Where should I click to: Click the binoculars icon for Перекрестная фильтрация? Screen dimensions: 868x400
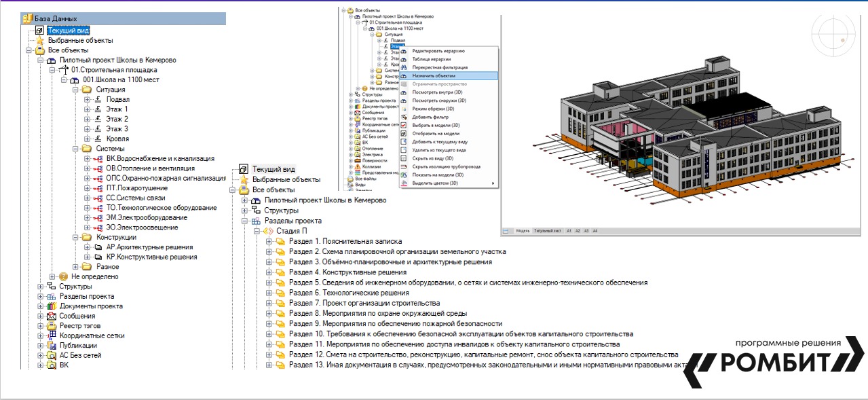coord(404,68)
